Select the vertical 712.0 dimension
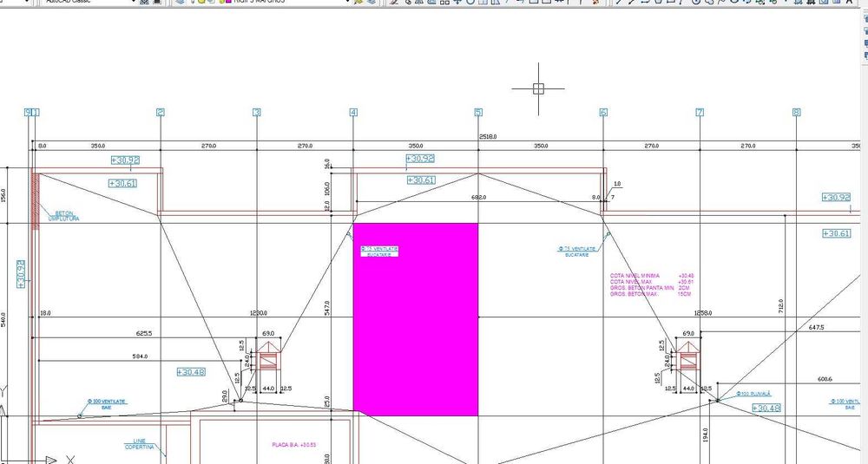Screen dimensions: 868x464 [781, 306]
